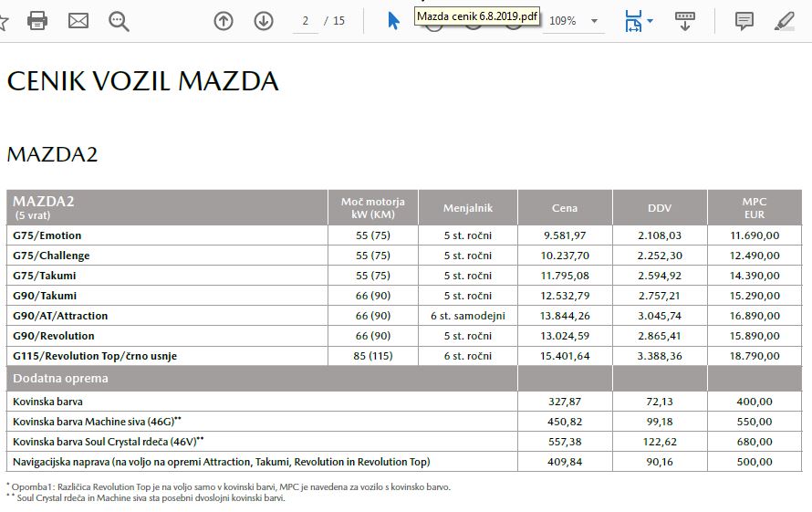Activate the selection arrow tool

[393, 21]
